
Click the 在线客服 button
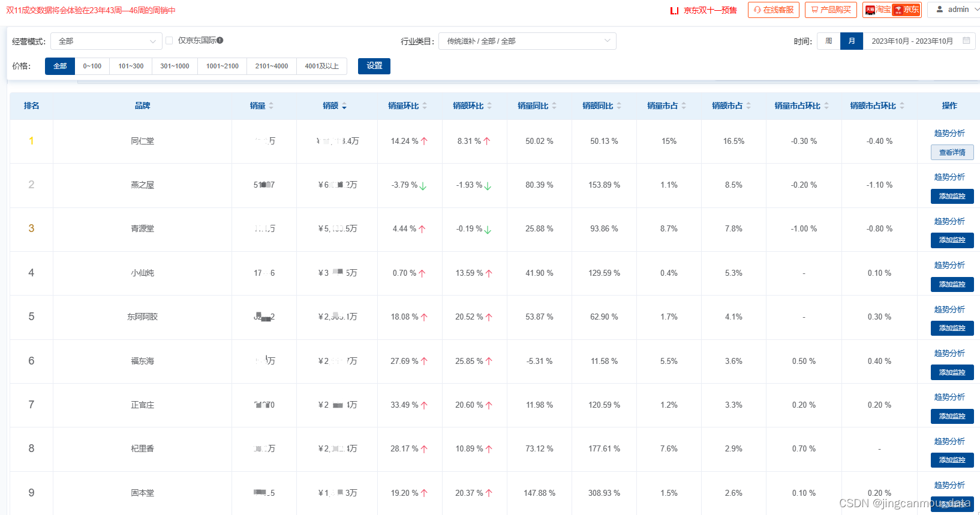[x=773, y=10]
